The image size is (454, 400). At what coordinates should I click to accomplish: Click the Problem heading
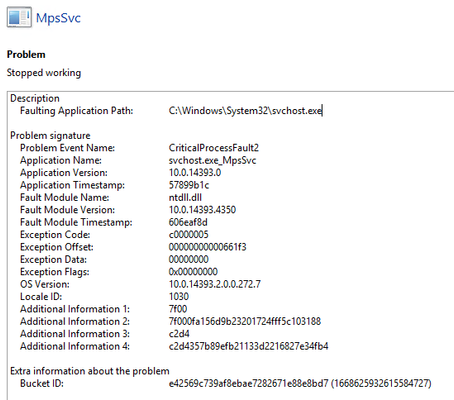click(26, 54)
